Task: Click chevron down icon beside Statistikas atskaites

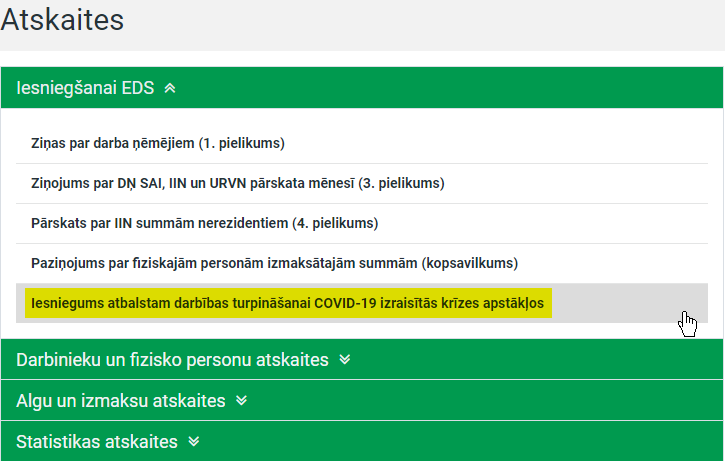Action: 194,442
